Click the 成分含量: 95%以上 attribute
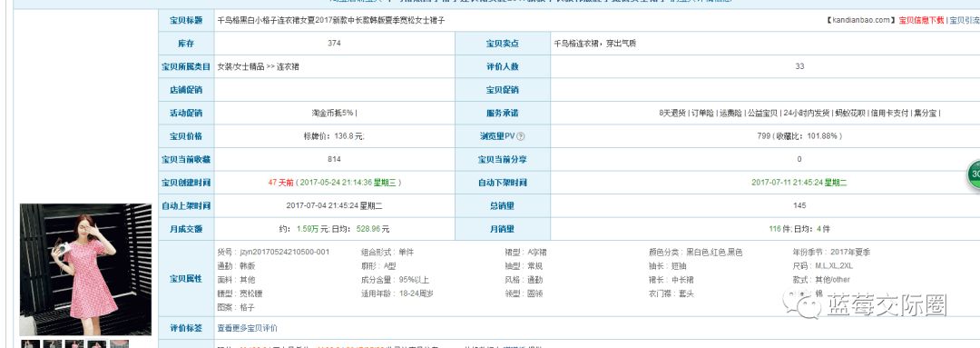 pyautogui.click(x=395, y=280)
